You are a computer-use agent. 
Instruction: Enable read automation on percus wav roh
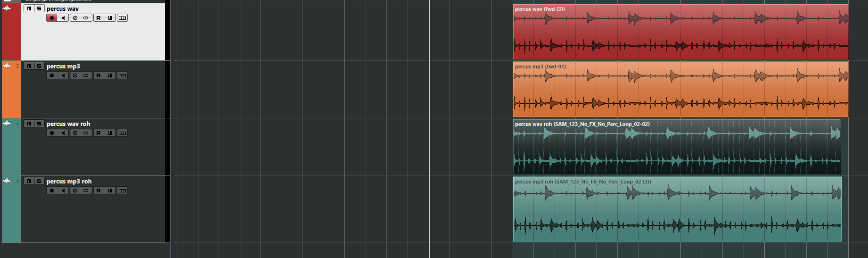pyautogui.click(x=98, y=133)
